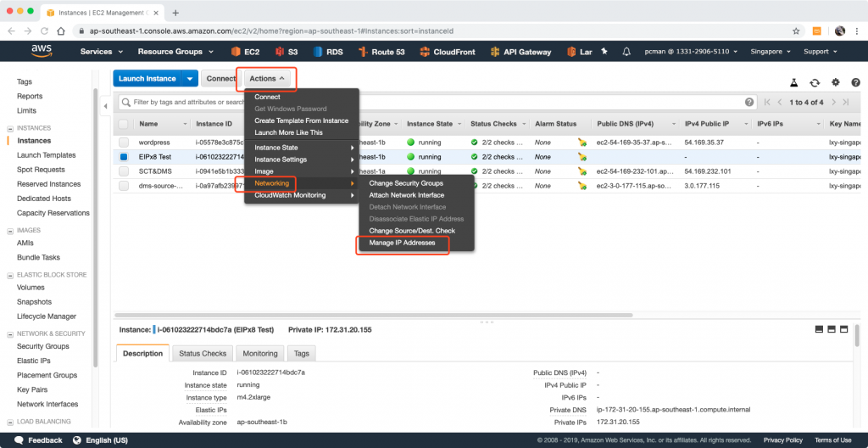Select the wordpress instance checkbox
This screenshot has width=868, height=448.
124,143
